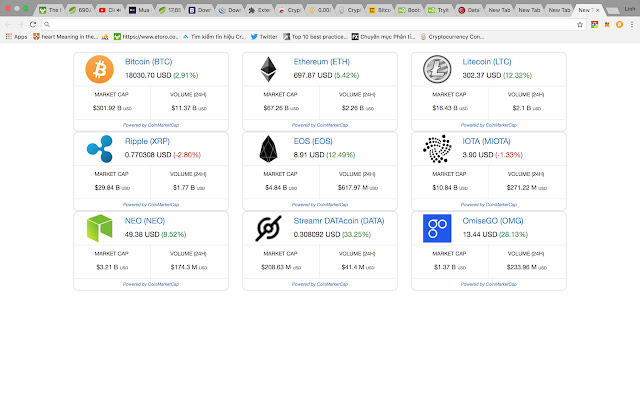Click Powered by CoinMarketCap under OmiseGO

click(489, 284)
